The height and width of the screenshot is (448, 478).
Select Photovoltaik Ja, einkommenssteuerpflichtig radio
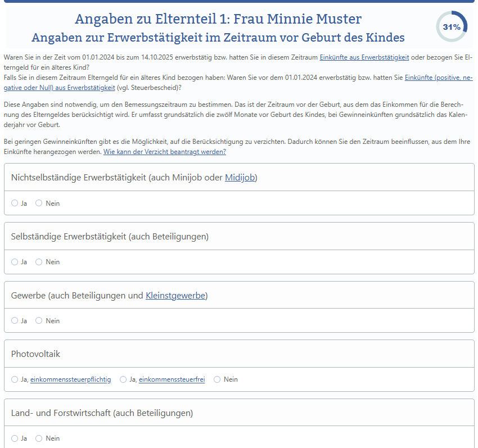[14, 379]
